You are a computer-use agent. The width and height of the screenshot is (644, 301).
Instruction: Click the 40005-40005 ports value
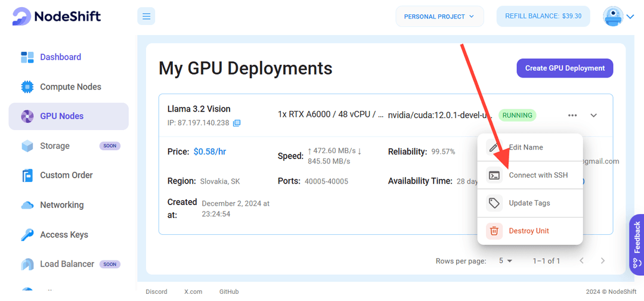pos(326,181)
